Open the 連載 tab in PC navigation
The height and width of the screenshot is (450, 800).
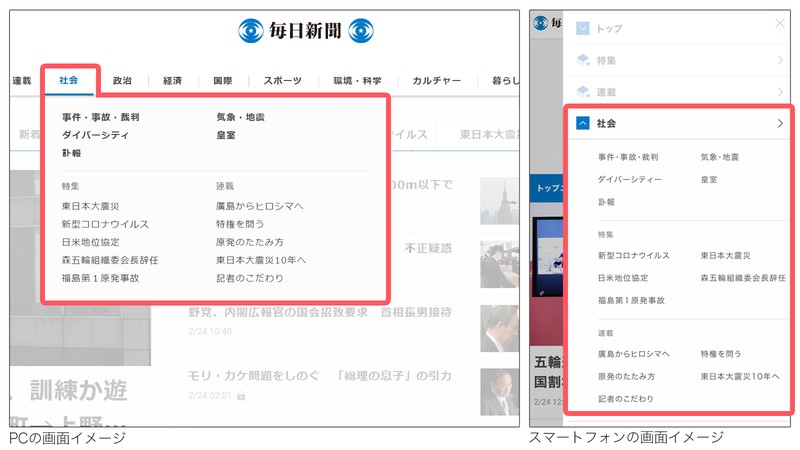click(x=22, y=81)
